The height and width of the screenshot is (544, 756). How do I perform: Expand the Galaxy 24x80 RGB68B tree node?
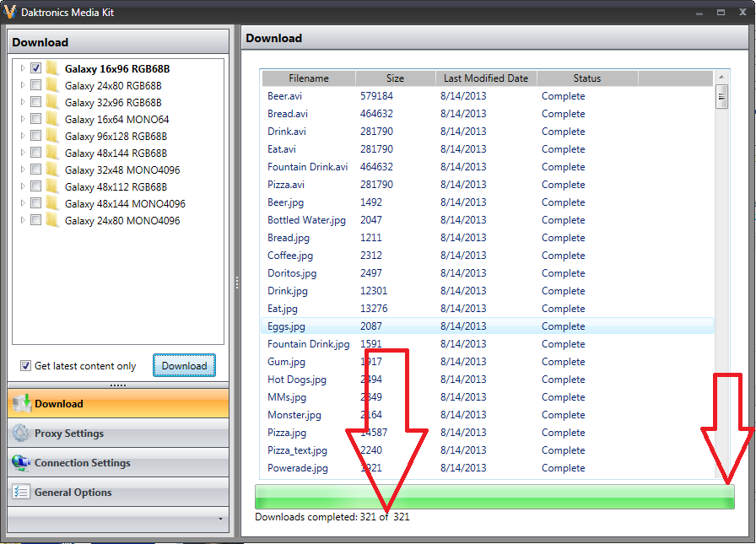[21, 85]
